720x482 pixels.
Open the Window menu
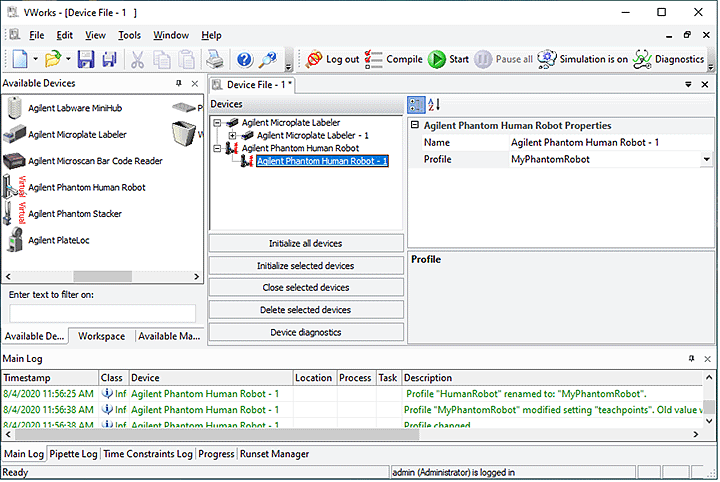(x=171, y=35)
